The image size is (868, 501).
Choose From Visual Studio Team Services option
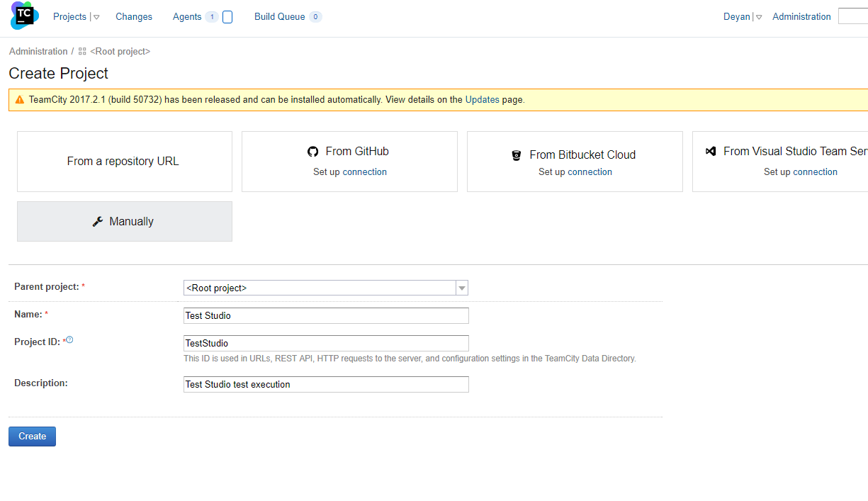click(780, 162)
